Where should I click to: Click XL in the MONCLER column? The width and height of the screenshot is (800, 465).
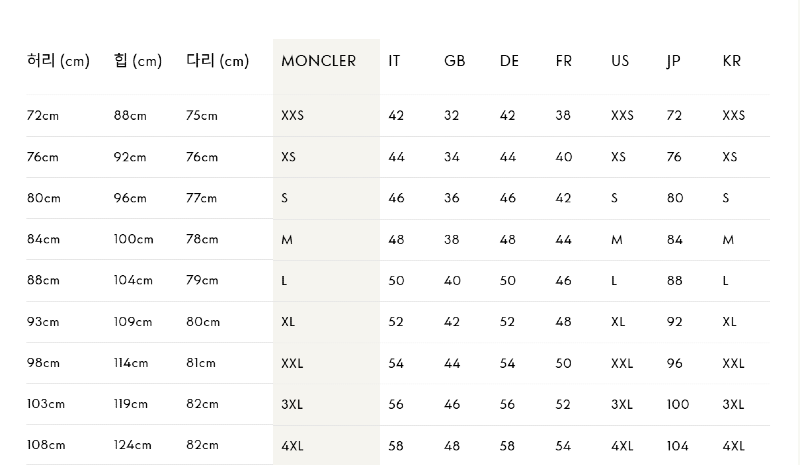[290, 322]
